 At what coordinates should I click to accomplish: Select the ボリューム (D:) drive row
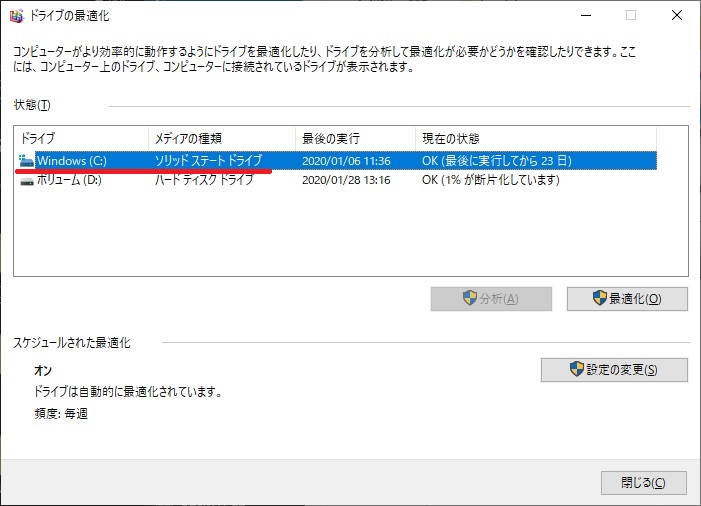336,180
